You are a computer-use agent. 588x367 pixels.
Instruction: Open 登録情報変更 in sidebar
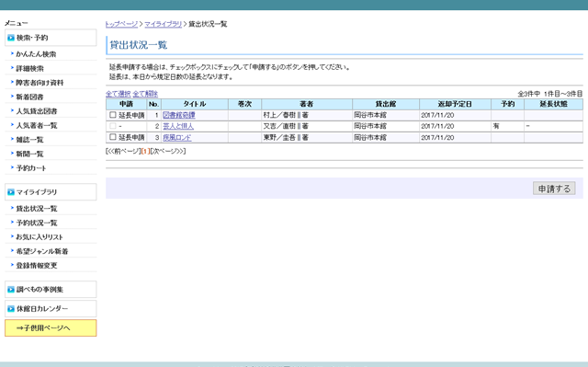pyautogui.click(x=37, y=266)
